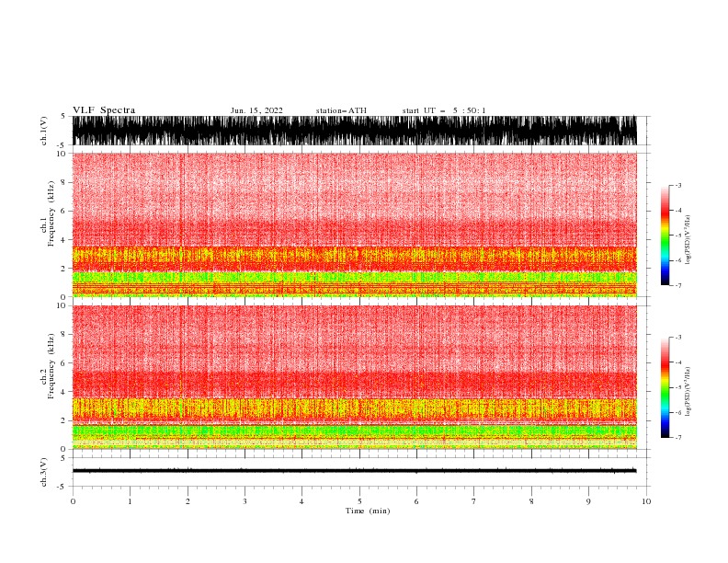Image resolution: width=728 pixels, height=563 pixels.
Task: Click the '4' tick on ch.2 frequency axis
Action: 63,392
